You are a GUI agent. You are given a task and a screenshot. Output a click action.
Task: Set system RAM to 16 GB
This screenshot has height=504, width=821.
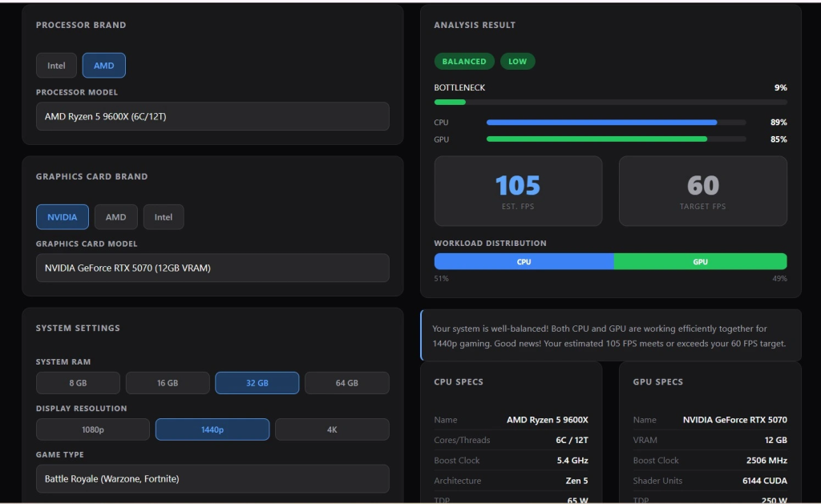pyautogui.click(x=168, y=382)
